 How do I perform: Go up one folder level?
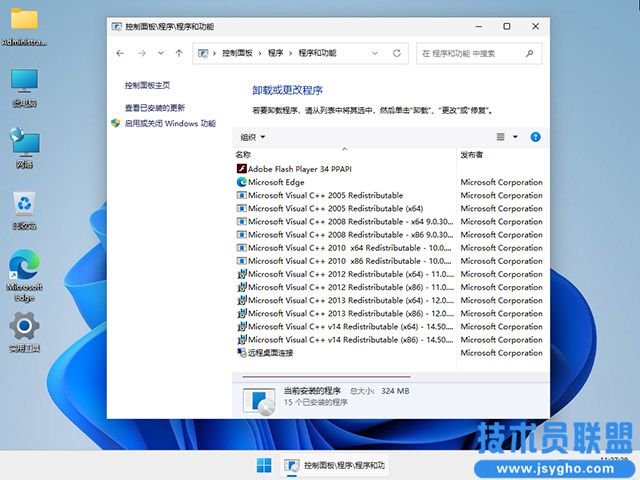tap(179, 53)
